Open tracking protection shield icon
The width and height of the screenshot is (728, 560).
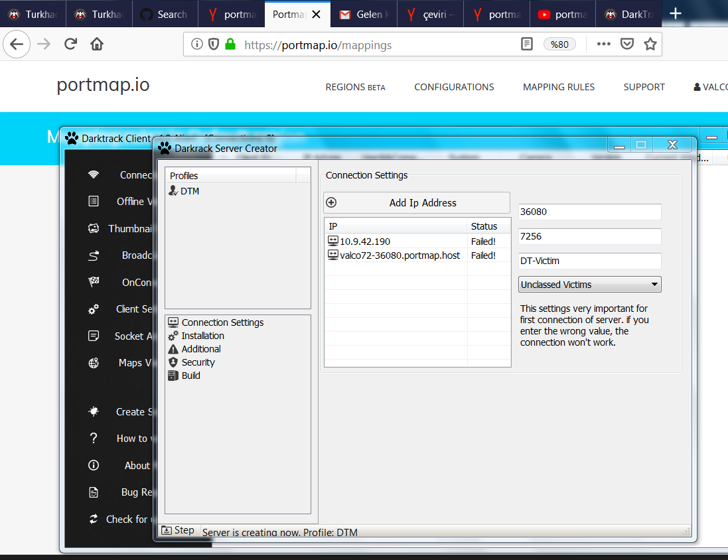point(214,44)
